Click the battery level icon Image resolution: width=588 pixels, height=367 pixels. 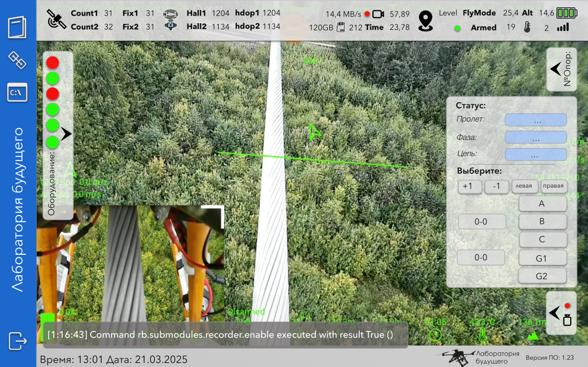click(567, 13)
